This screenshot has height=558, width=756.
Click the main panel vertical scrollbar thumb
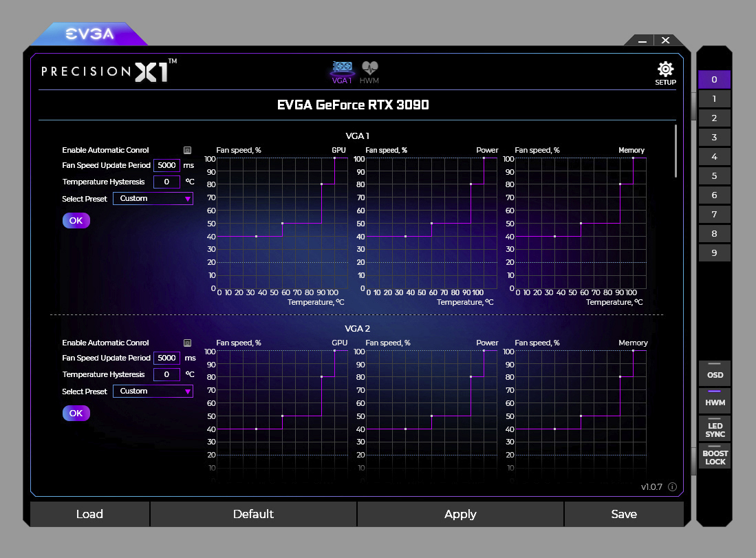676,151
